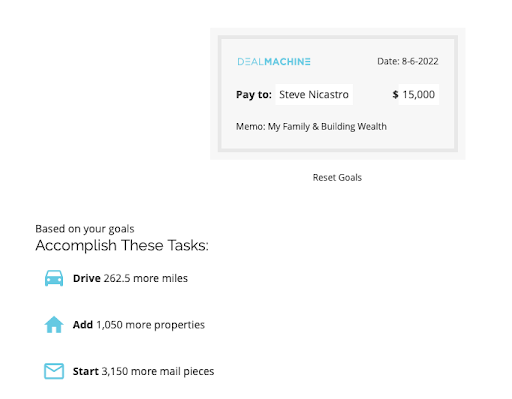Click the gray check border frame
512x399 pixels.
(338, 37)
